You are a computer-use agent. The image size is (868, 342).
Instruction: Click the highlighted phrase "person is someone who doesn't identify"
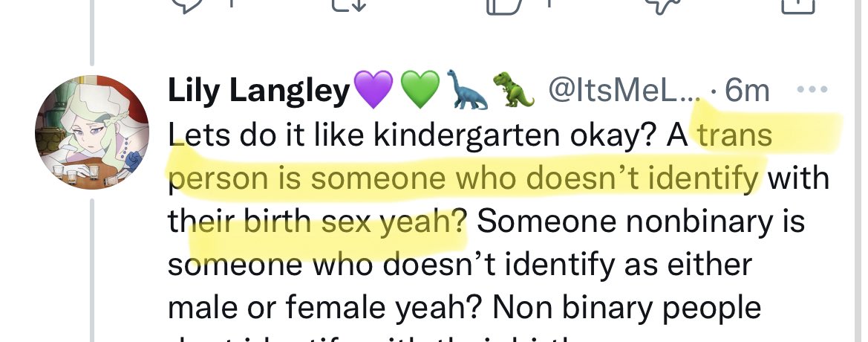[464, 179]
